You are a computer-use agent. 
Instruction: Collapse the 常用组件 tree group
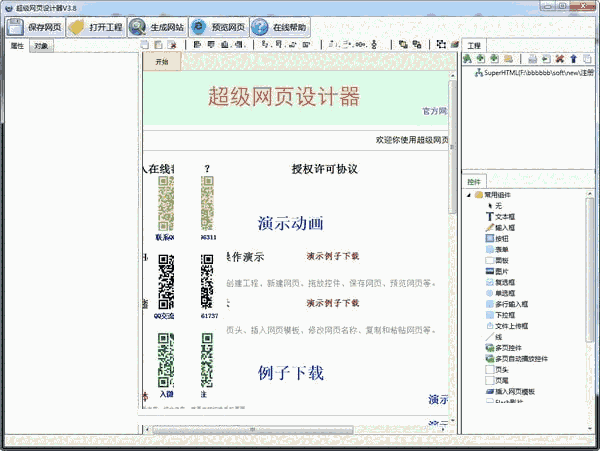pyautogui.click(x=469, y=195)
